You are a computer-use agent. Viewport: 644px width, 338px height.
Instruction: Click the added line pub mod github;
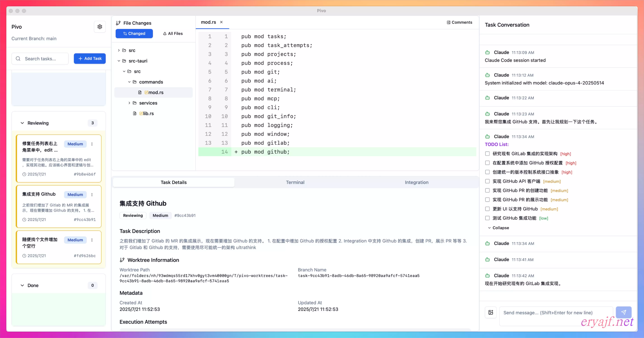click(337, 152)
